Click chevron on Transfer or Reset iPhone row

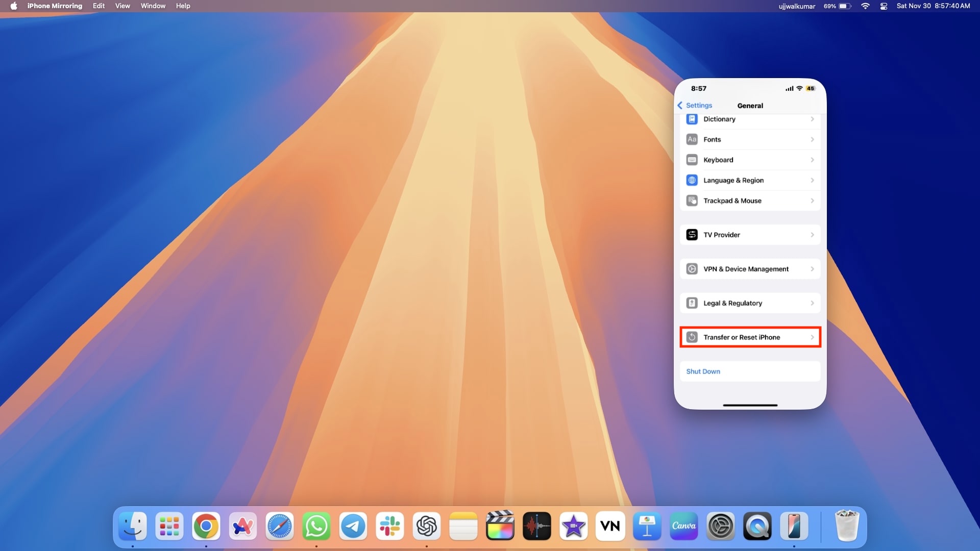[x=812, y=337]
